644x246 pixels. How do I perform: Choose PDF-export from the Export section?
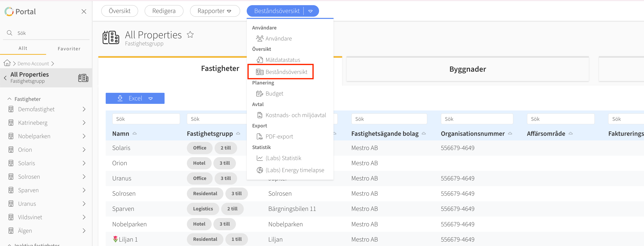click(x=279, y=137)
